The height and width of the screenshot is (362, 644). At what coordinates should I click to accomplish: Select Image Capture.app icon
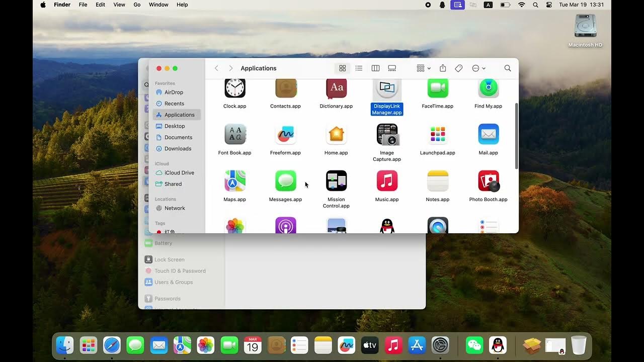387,134
